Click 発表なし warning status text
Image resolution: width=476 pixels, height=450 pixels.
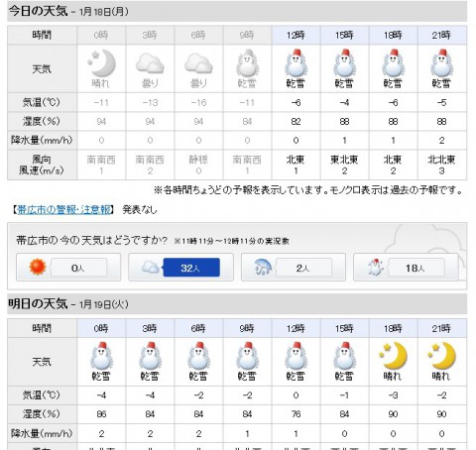click(x=140, y=210)
